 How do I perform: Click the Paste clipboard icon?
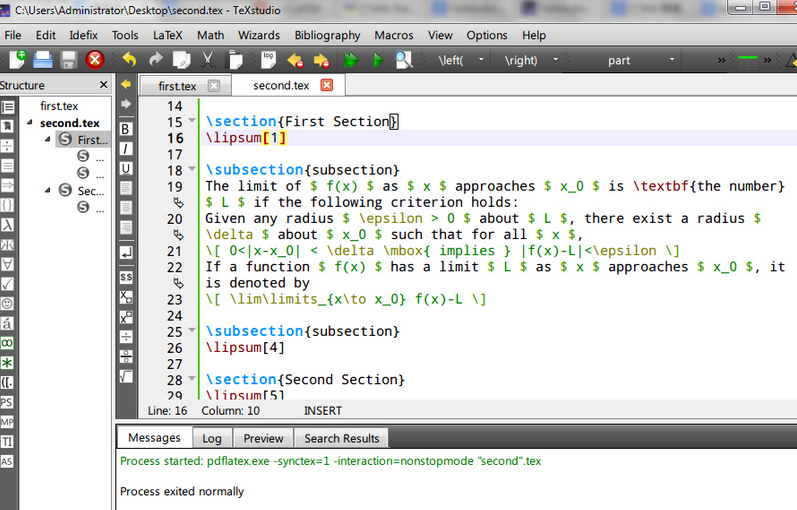pos(235,60)
